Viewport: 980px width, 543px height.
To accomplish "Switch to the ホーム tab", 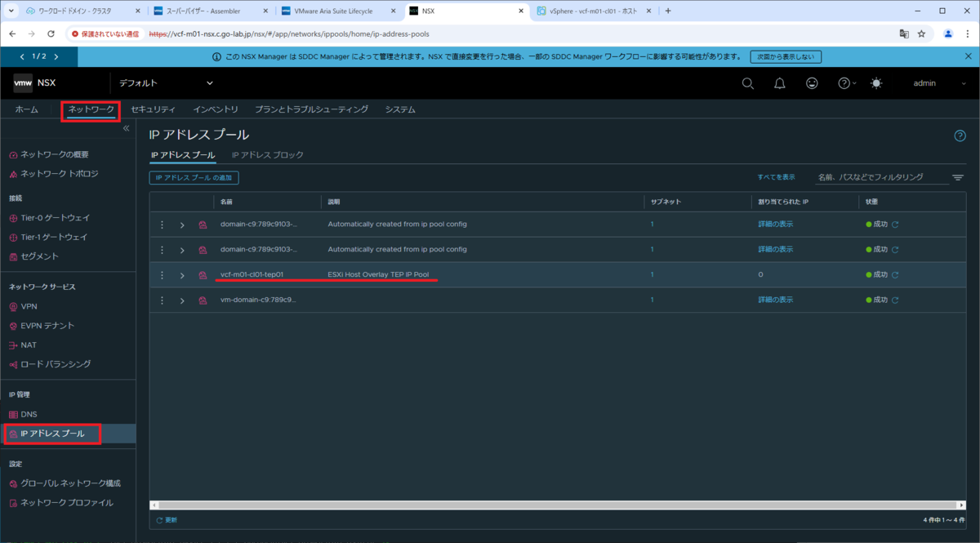I will click(x=27, y=109).
